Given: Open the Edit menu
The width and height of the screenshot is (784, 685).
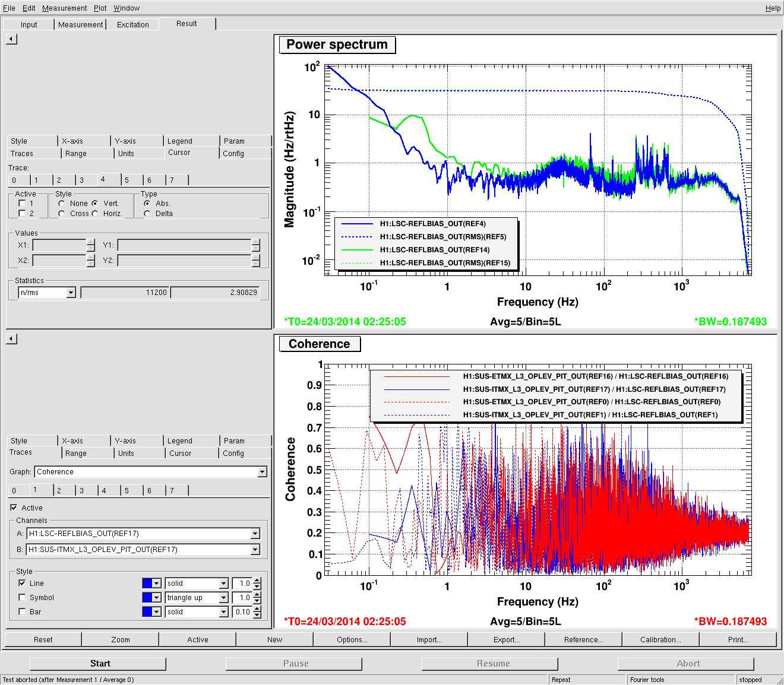Looking at the screenshot, I should (x=29, y=8).
